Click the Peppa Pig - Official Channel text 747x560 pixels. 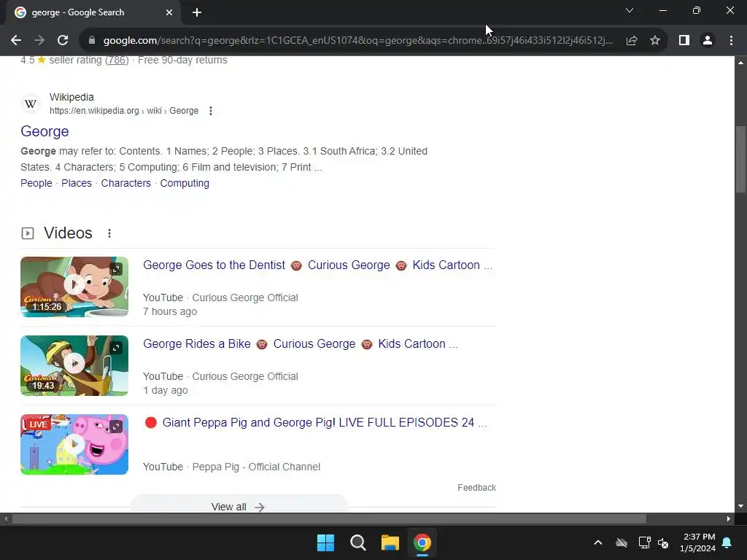(x=256, y=467)
